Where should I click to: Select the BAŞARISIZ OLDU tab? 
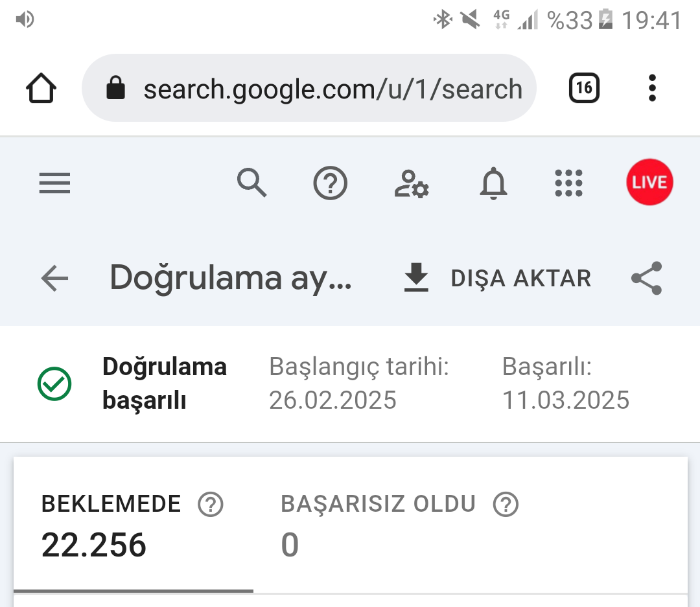click(x=399, y=525)
